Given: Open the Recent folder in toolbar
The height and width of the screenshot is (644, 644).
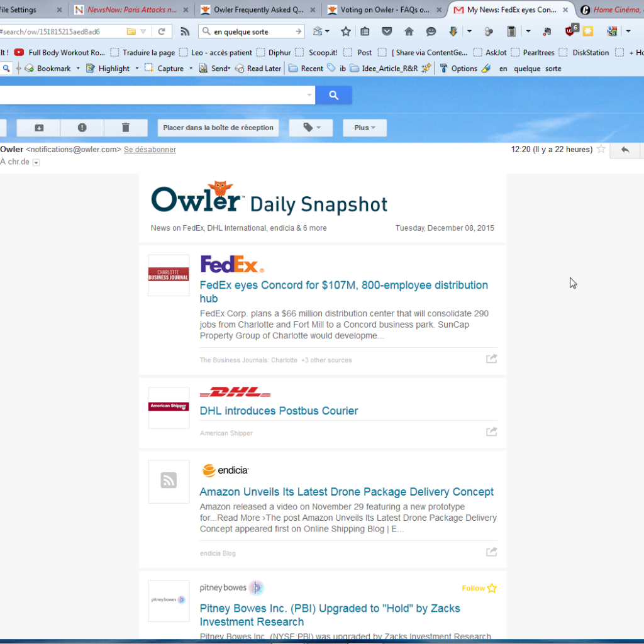Looking at the screenshot, I should point(306,69).
